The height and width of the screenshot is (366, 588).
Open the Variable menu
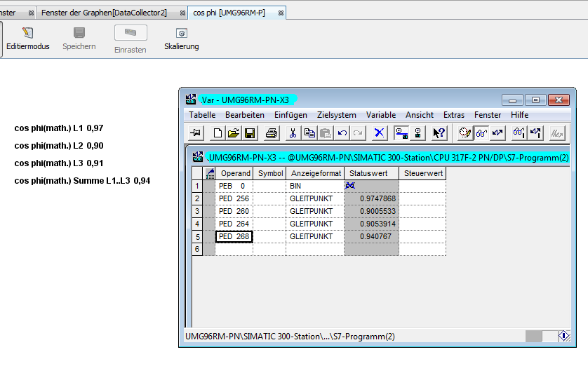tap(380, 114)
